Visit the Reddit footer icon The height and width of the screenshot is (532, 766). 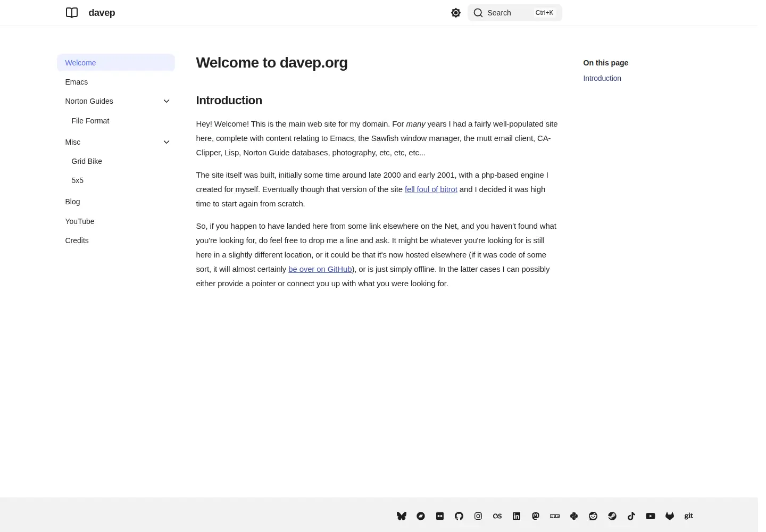(x=593, y=516)
